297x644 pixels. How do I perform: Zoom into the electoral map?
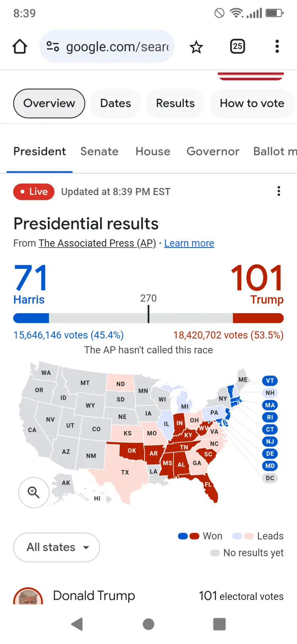[33, 492]
